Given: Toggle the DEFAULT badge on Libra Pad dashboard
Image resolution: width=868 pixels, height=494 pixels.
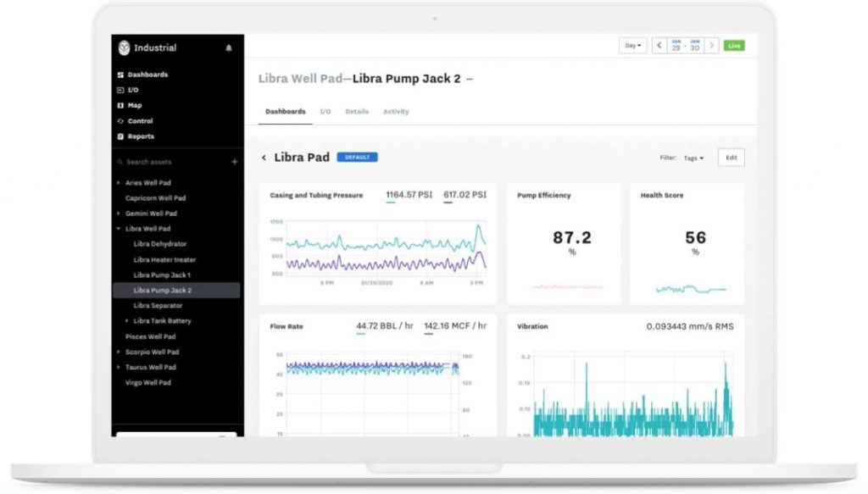Looking at the screenshot, I should (x=357, y=157).
